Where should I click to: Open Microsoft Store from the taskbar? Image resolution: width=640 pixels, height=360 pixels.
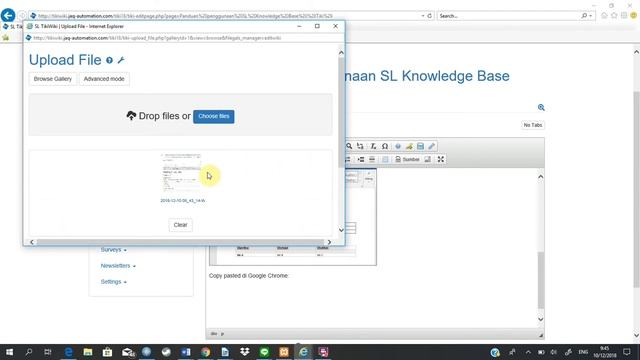107,352
